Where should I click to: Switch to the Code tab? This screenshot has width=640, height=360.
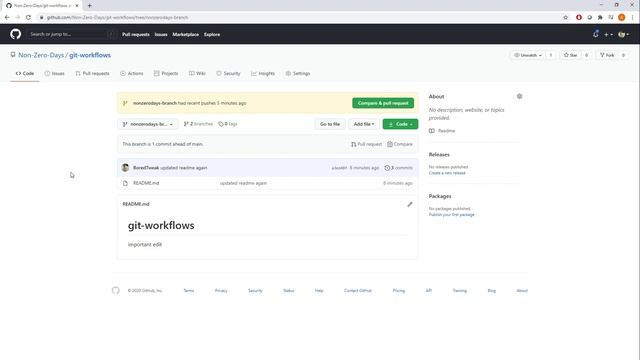(x=25, y=73)
